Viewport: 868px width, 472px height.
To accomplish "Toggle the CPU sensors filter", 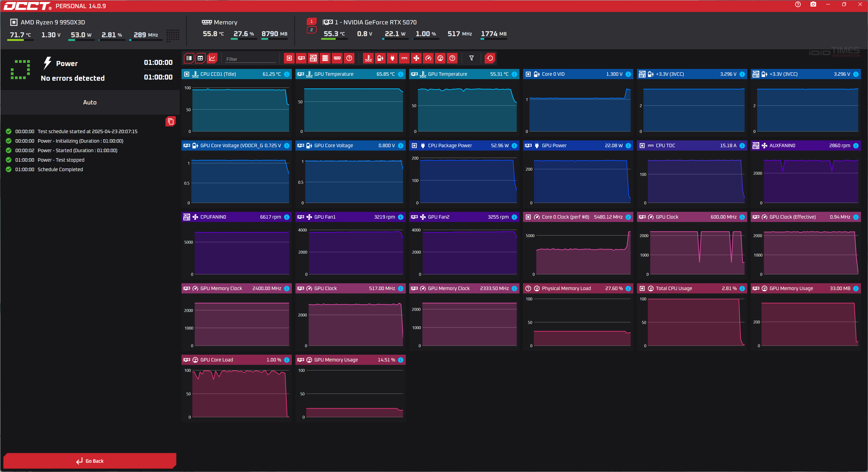I will pos(289,58).
